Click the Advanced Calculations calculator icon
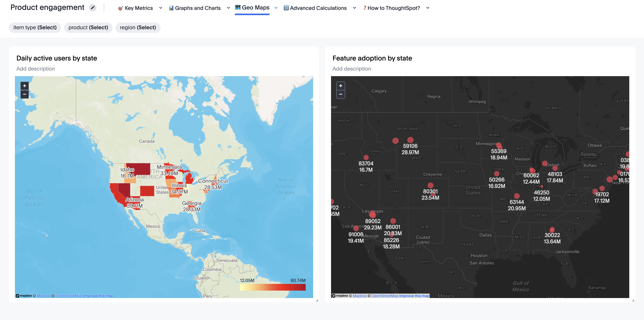644x320 pixels. (286, 8)
